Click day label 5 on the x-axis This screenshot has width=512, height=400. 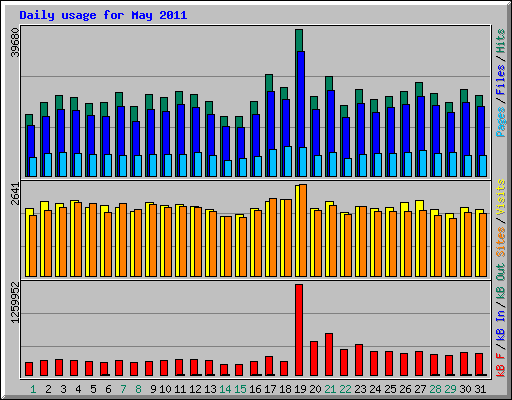point(93,389)
